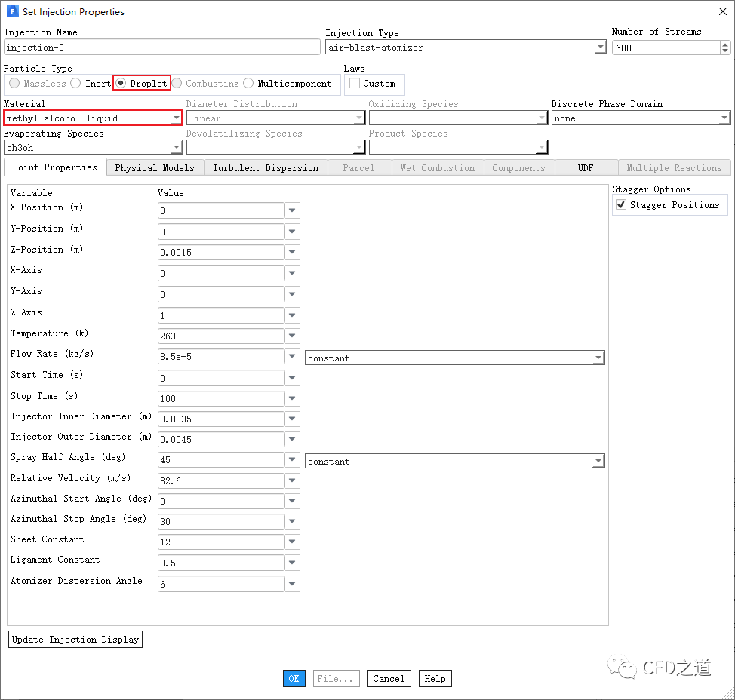Open Discrete Phase Domain dropdown
The width and height of the screenshot is (735, 700).
coord(724,118)
